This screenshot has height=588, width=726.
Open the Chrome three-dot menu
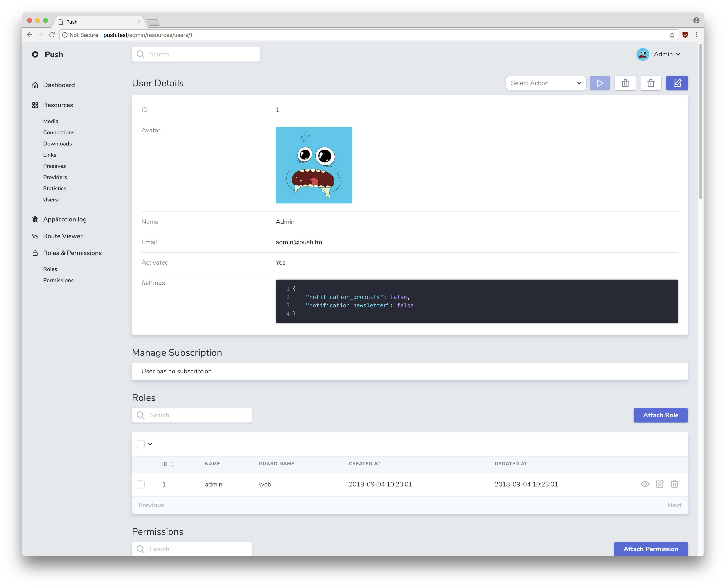click(696, 35)
